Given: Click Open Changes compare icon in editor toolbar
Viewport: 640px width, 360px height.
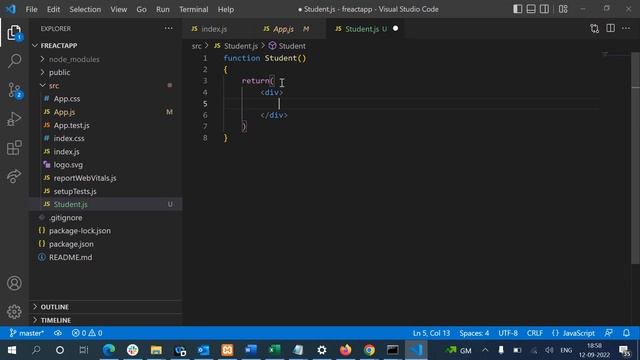Looking at the screenshot, I should pos(595,29).
